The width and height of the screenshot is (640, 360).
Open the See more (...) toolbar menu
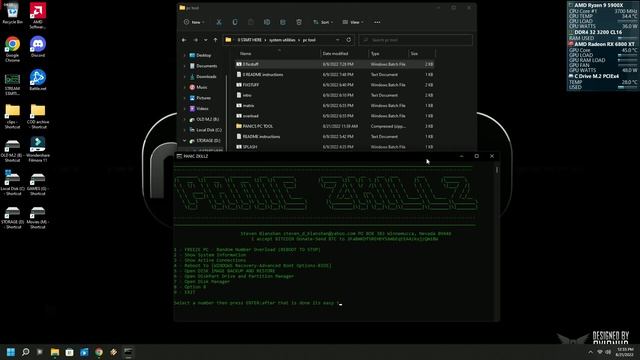coord(377,22)
